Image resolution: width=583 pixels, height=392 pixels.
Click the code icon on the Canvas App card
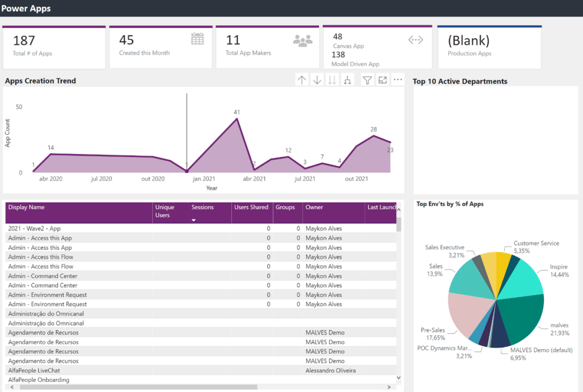pyautogui.click(x=415, y=40)
